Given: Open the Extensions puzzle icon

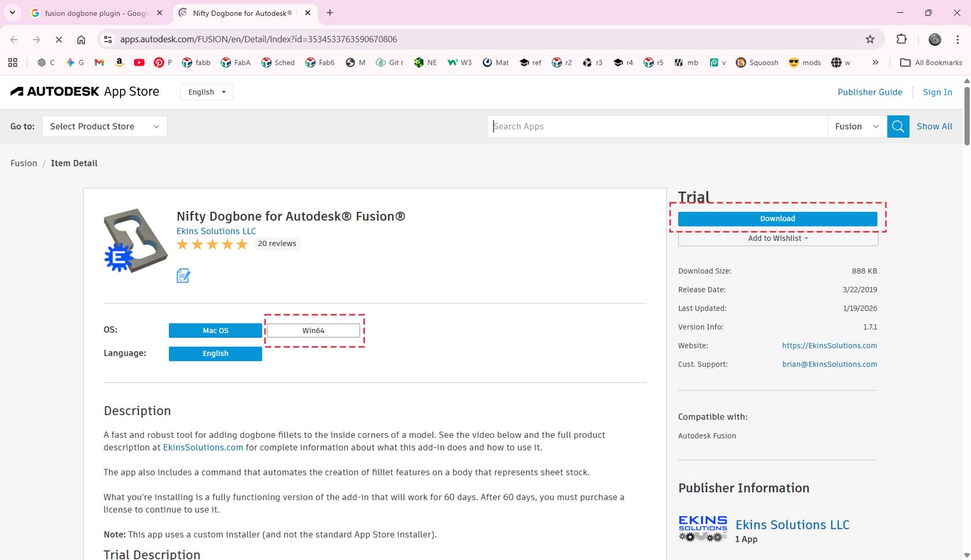Looking at the screenshot, I should [x=902, y=39].
